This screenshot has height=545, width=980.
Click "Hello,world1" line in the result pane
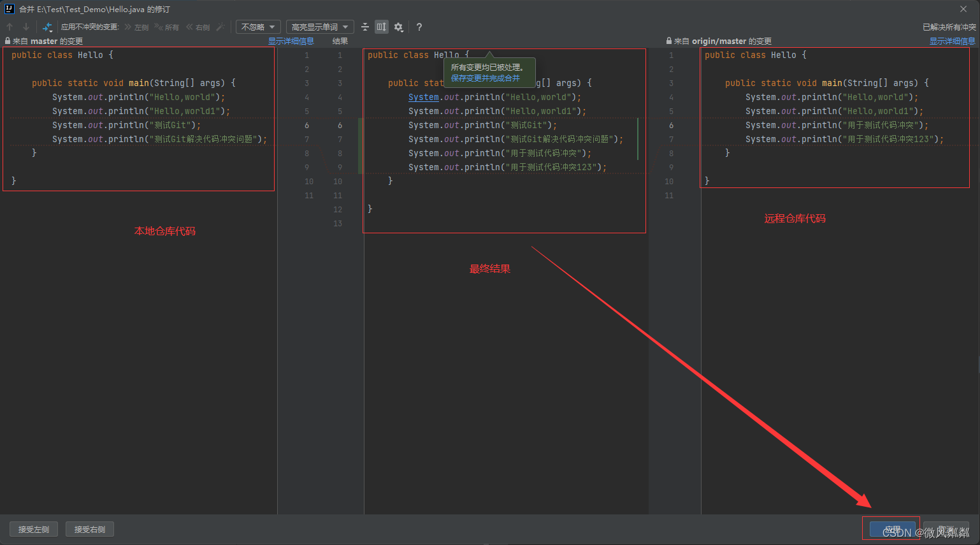click(x=497, y=111)
